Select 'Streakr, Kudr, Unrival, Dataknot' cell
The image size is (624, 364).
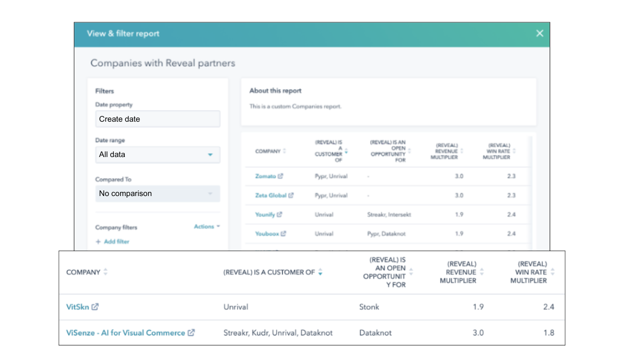(x=278, y=333)
